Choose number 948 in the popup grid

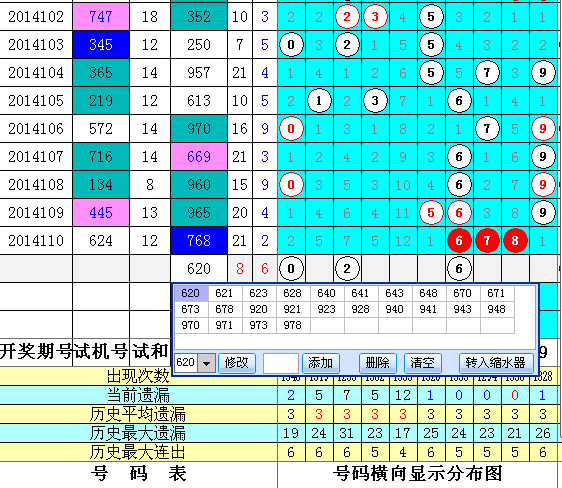click(x=497, y=309)
